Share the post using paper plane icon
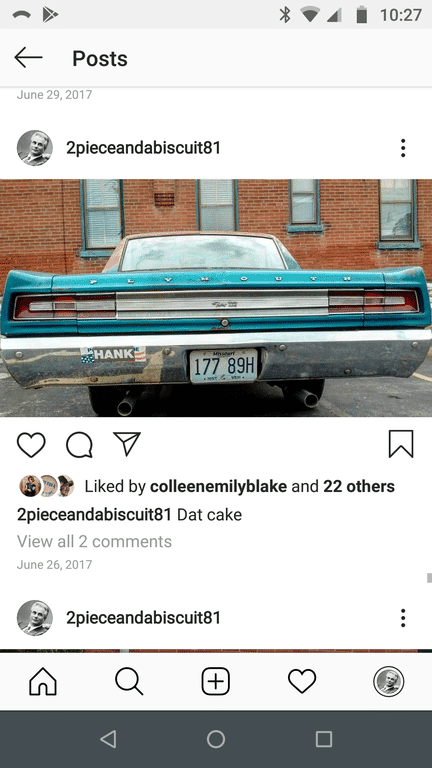 tap(127, 444)
